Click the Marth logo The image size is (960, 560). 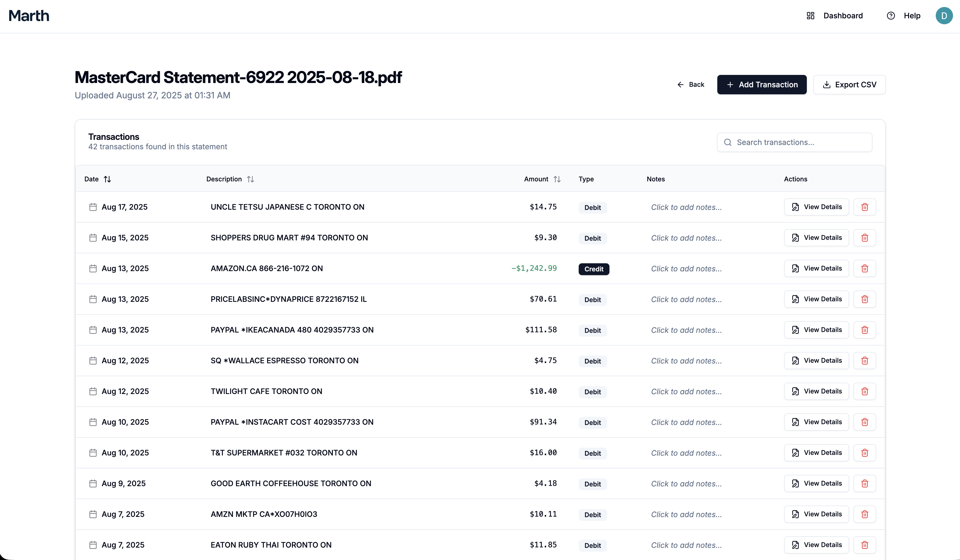pos(29,16)
